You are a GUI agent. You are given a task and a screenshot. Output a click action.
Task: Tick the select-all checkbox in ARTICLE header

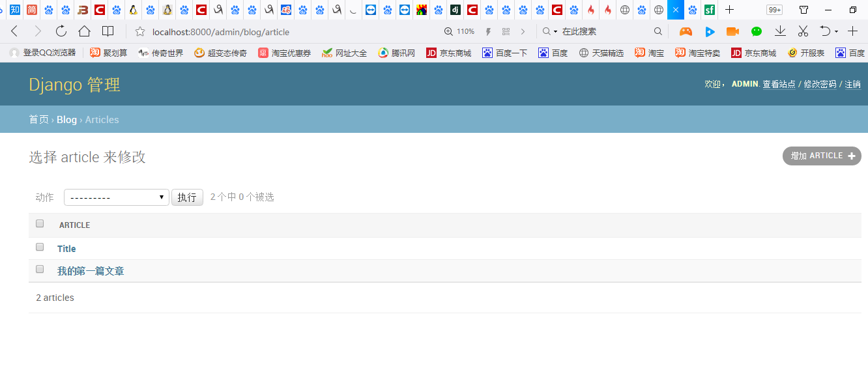pyautogui.click(x=40, y=223)
